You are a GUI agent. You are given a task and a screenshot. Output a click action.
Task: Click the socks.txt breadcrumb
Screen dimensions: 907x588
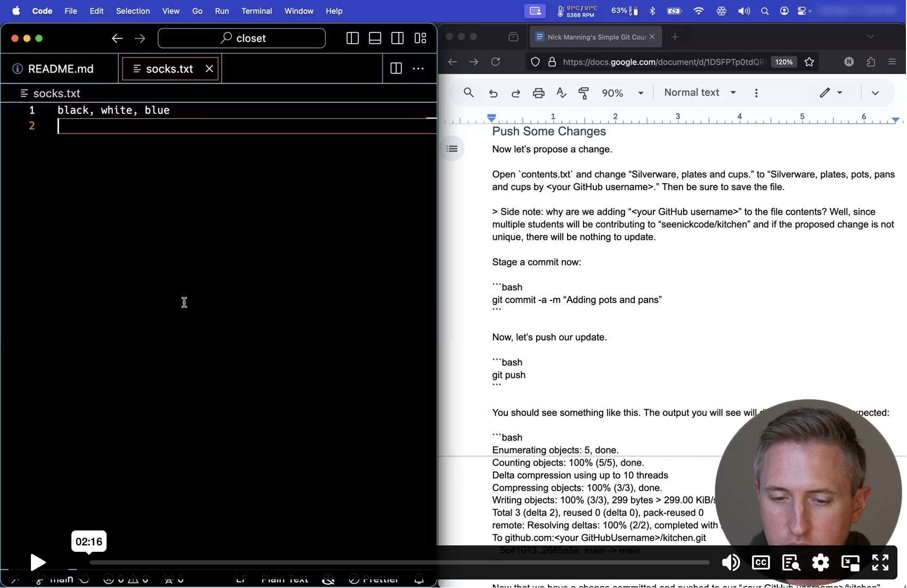coord(51,94)
